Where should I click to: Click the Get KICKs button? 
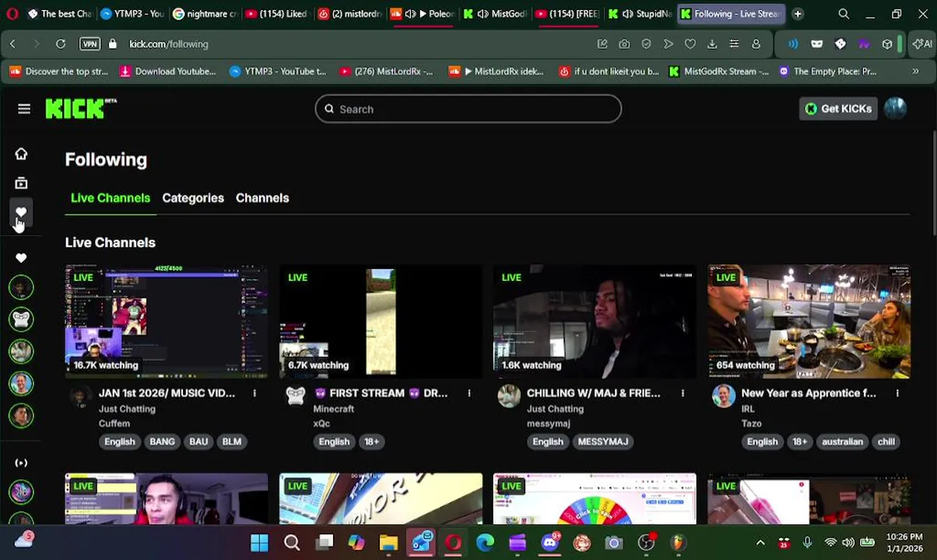coord(838,109)
